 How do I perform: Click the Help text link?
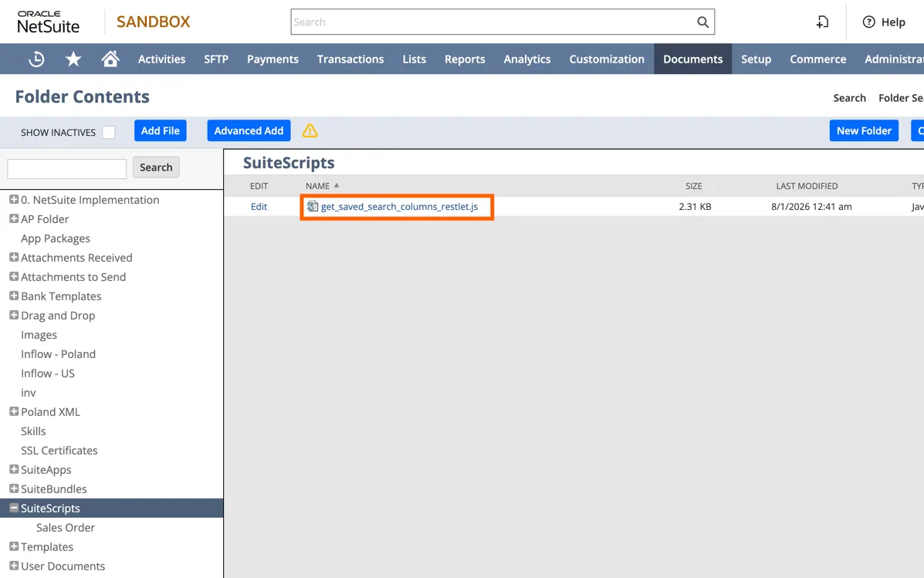click(x=893, y=22)
